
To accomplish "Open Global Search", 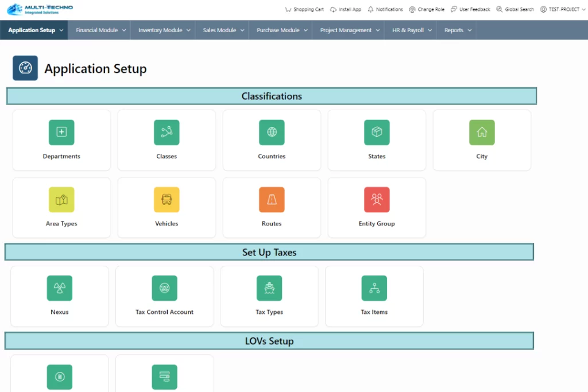I will (515, 9).
